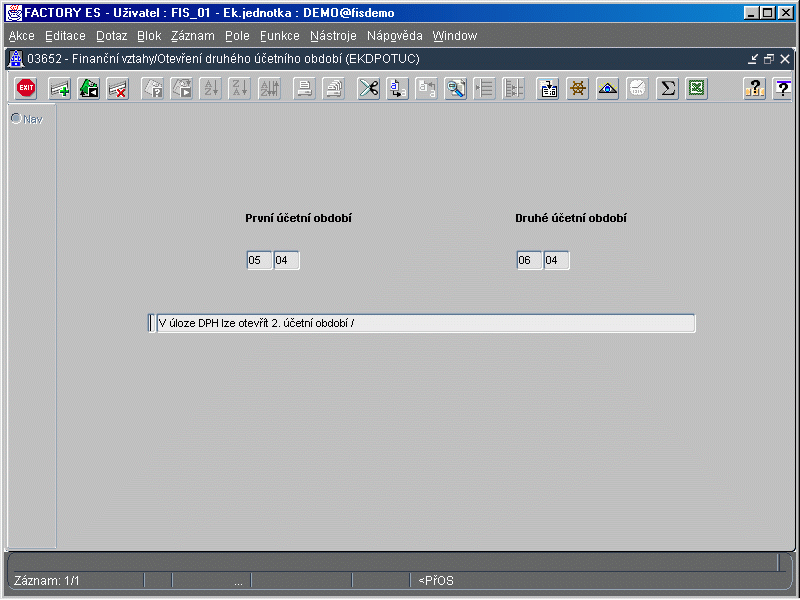Viewport: 800px width, 600px height.
Task: Open the Akce menu
Action: [x=21, y=36]
